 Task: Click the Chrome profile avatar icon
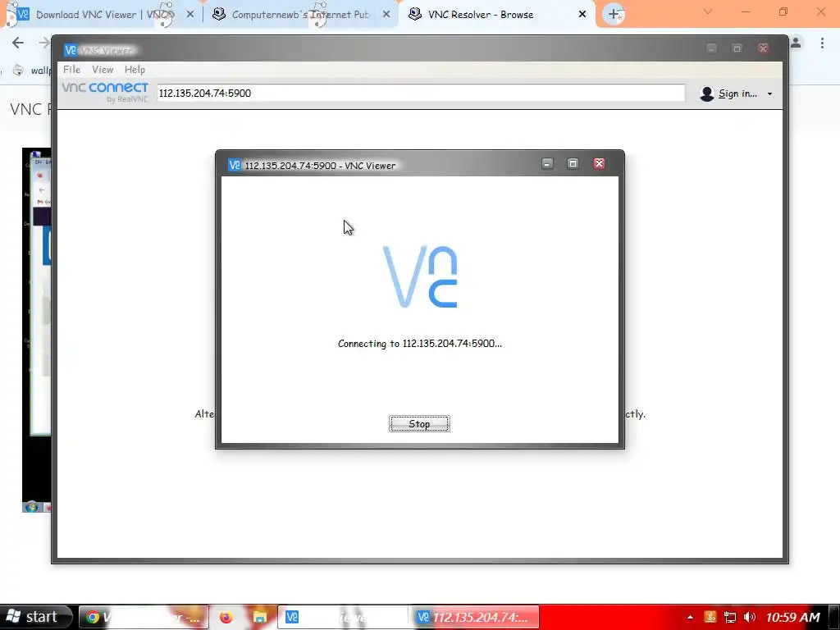click(796, 43)
